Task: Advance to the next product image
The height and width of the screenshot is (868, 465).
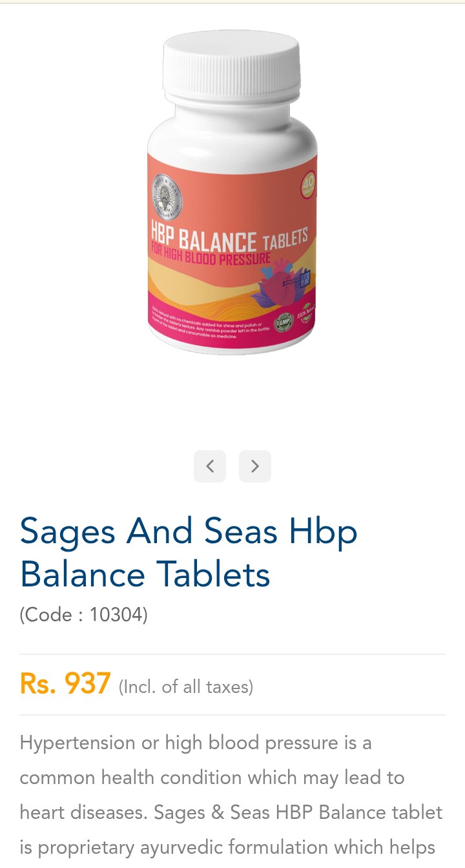Action: (255, 466)
